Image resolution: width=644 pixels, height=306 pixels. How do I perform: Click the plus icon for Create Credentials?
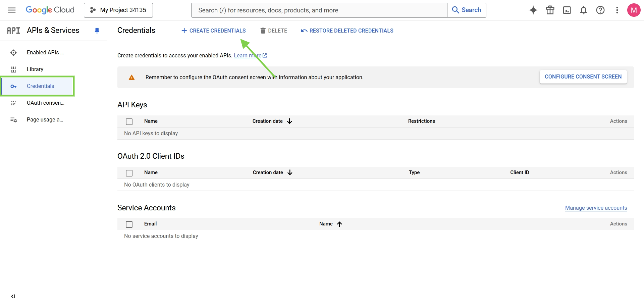tap(184, 31)
